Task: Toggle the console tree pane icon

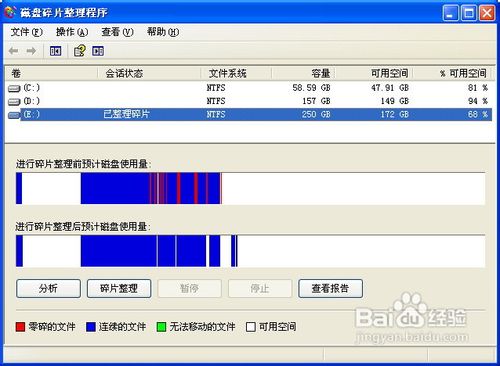Action: [x=55, y=51]
